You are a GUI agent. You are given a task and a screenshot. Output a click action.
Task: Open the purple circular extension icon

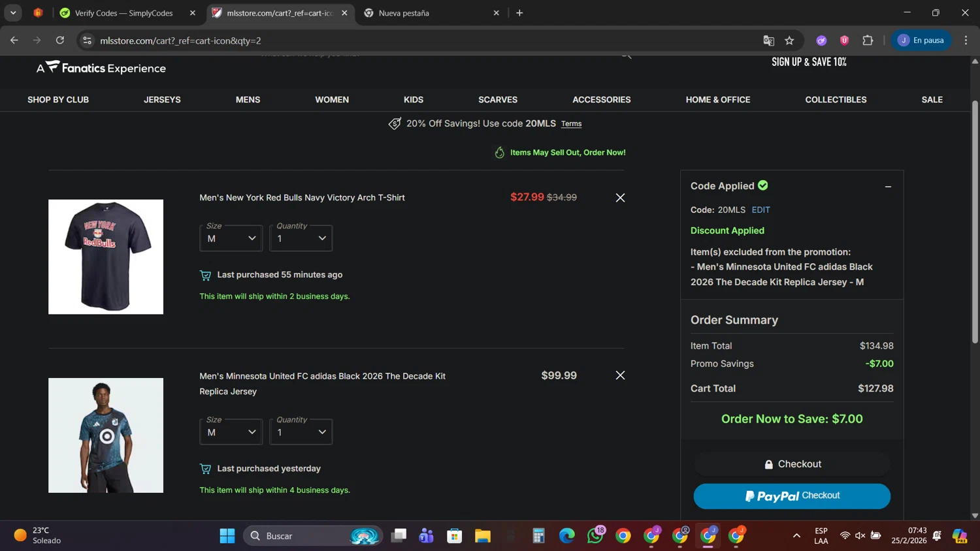pos(821,40)
